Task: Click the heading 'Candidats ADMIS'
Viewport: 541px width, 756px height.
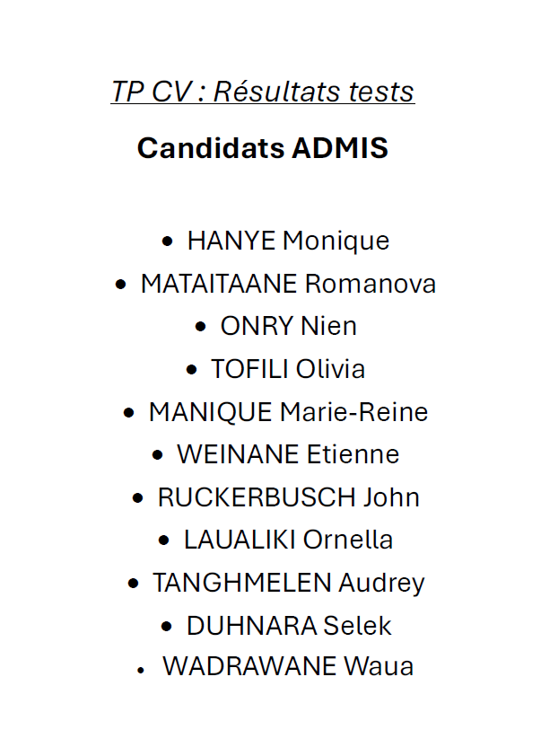Action: 263,147
